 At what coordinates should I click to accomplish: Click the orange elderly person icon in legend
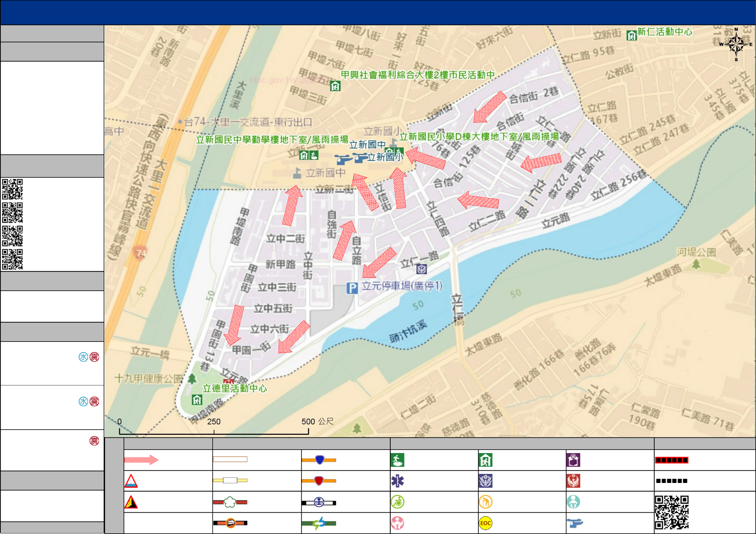click(486, 502)
